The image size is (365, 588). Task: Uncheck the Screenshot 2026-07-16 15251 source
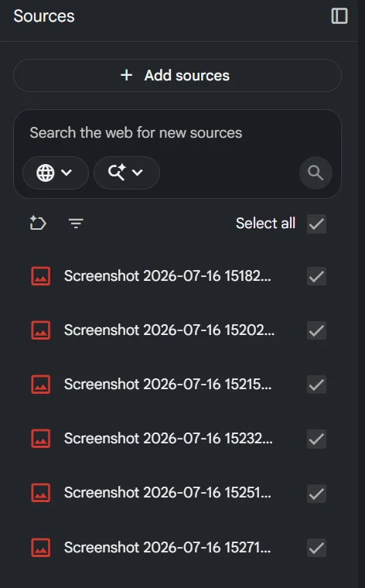[x=316, y=493]
